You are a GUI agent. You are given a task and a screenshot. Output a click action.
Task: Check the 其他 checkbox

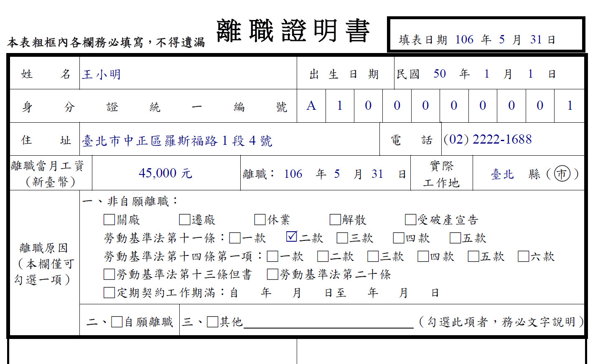213,322
